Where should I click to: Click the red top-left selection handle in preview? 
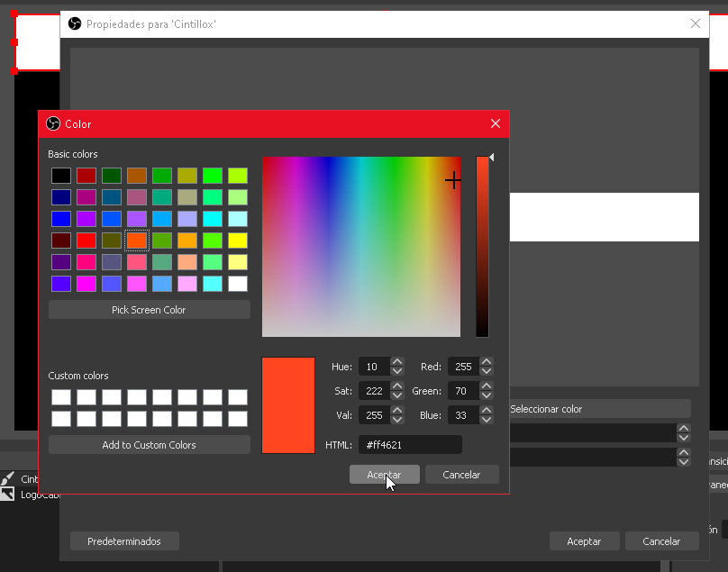14,14
